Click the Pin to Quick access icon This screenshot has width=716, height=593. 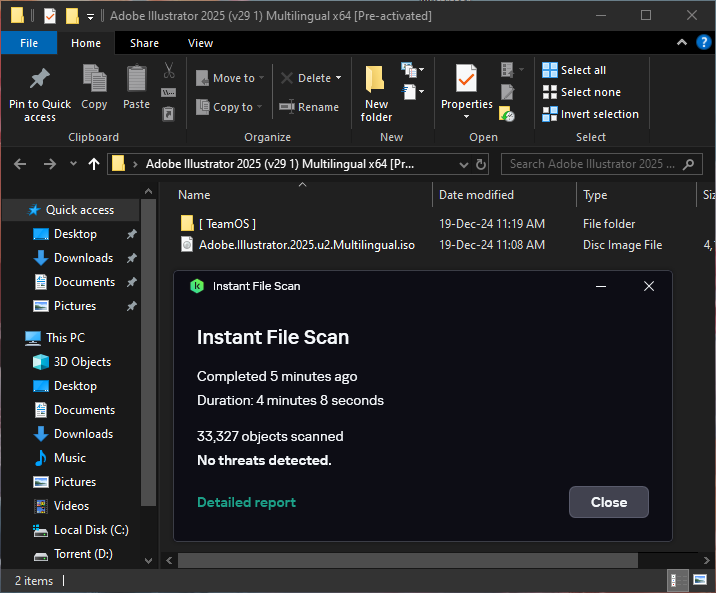[40, 79]
